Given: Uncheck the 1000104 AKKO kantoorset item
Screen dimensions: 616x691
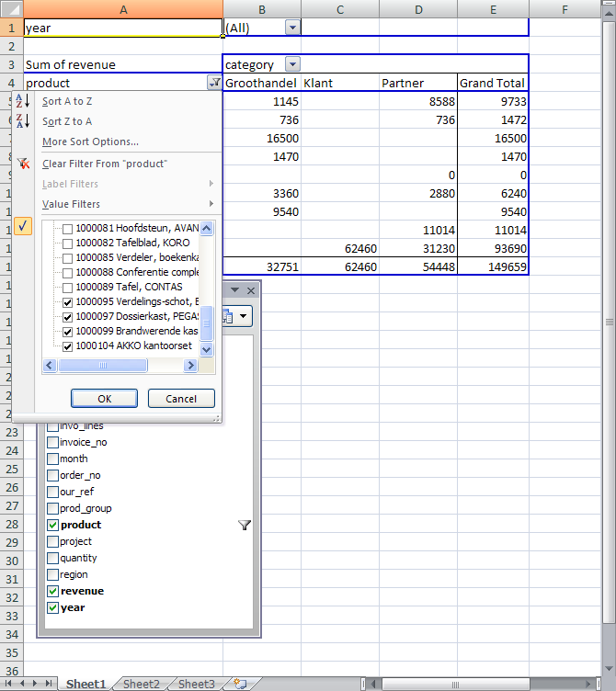Looking at the screenshot, I should coord(67,346).
